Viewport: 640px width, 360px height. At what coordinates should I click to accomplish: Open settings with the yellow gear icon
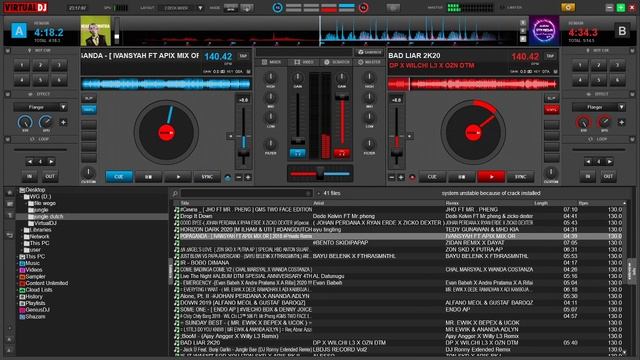[x=568, y=7]
